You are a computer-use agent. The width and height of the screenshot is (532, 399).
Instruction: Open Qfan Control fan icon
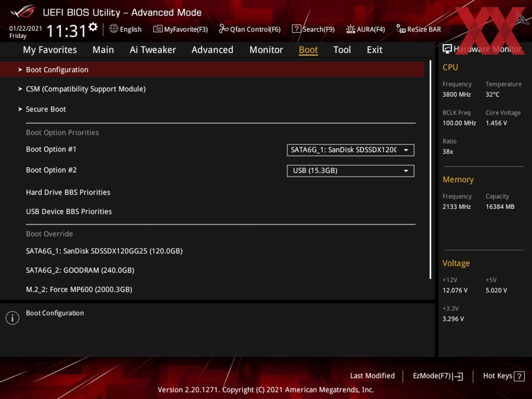coord(223,29)
